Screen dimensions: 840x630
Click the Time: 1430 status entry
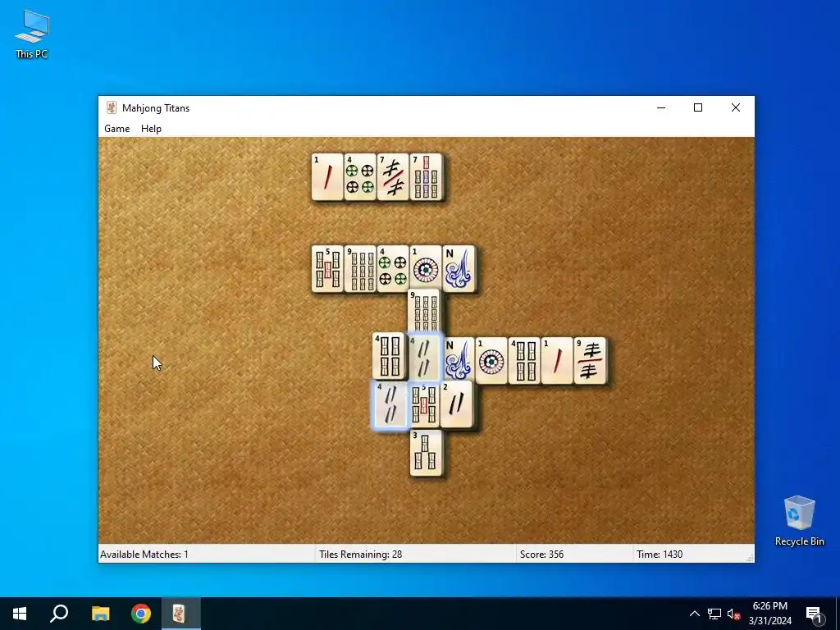tap(660, 554)
